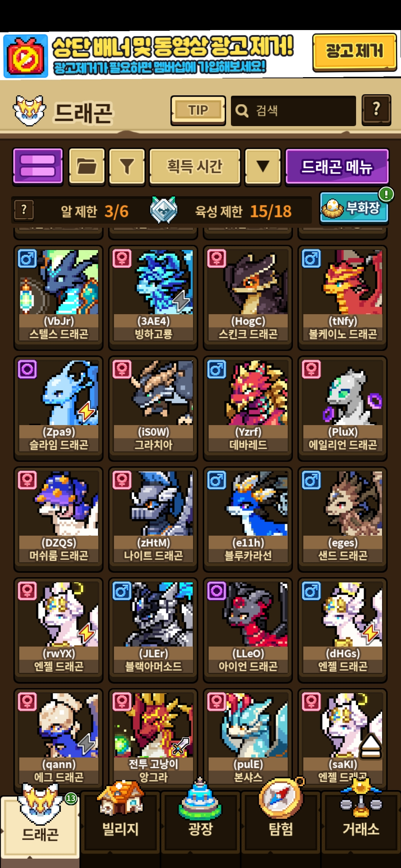Click the 검색 search field
The height and width of the screenshot is (868, 401).
(x=293, y=111)
